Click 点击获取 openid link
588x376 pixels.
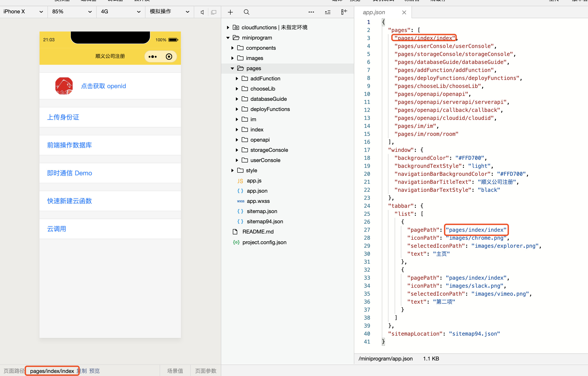(x=103, y=86)
